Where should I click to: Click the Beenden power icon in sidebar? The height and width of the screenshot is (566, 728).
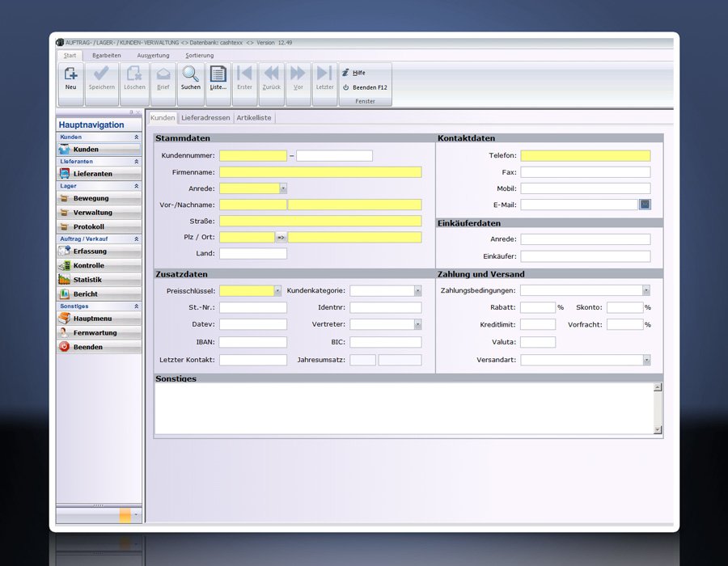click(65, 347)
